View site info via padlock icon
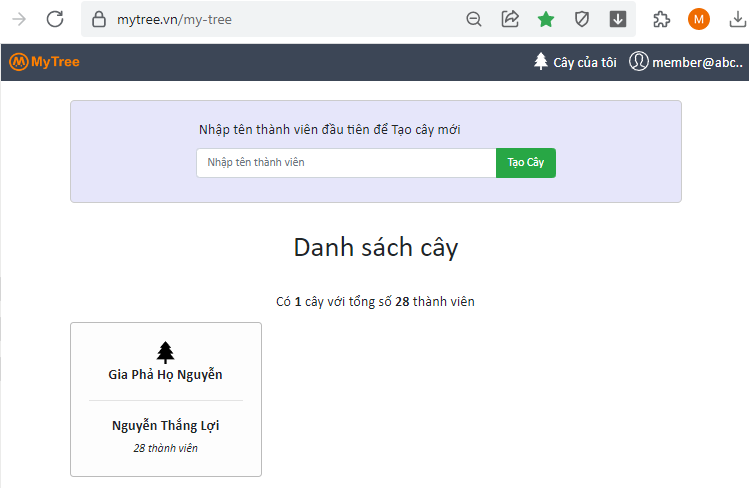 click(98, 19)
